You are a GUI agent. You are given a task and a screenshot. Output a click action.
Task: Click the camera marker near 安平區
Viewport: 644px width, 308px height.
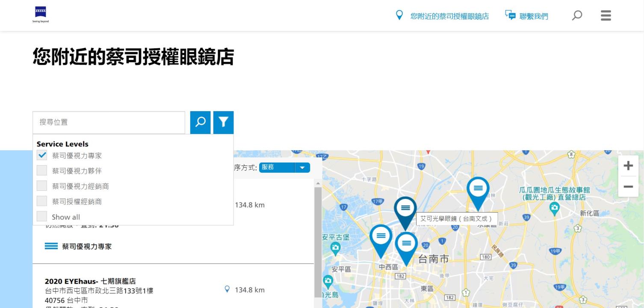pyautogui.click(x=328, y=281)
